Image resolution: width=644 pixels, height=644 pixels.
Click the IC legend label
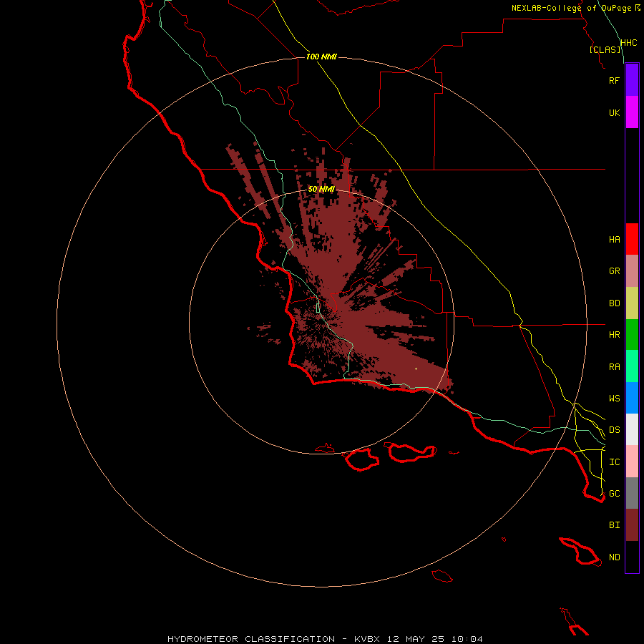tap(614, 462)
